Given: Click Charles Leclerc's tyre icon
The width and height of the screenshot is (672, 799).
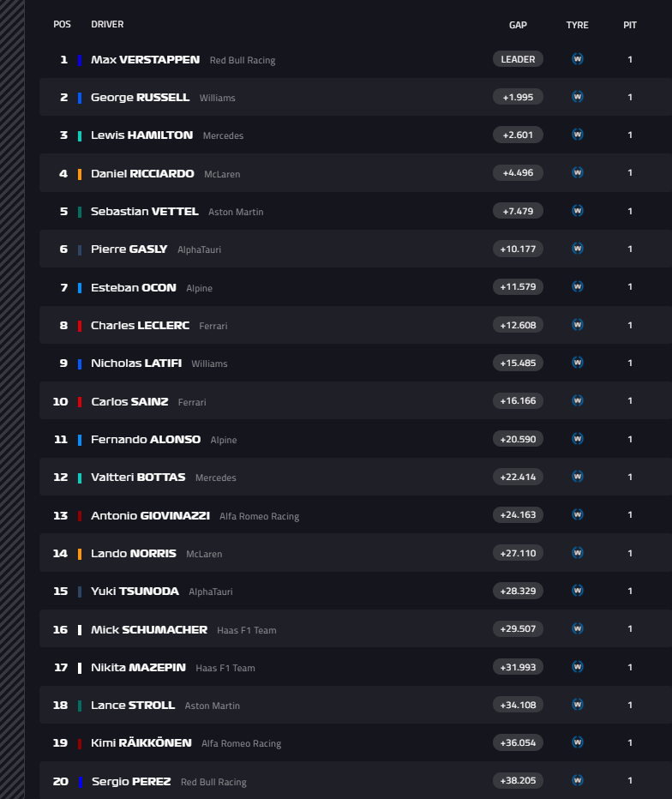Looking at the screenshot, I should (x=578, y=325).
